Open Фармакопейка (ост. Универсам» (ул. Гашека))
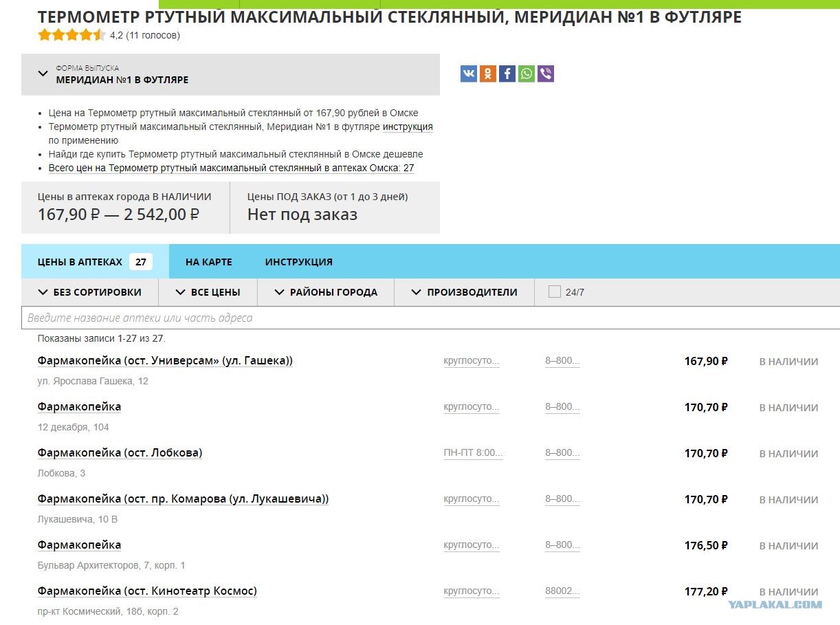Viewport: 840px width, 625px height. click(x=165, y=361)
